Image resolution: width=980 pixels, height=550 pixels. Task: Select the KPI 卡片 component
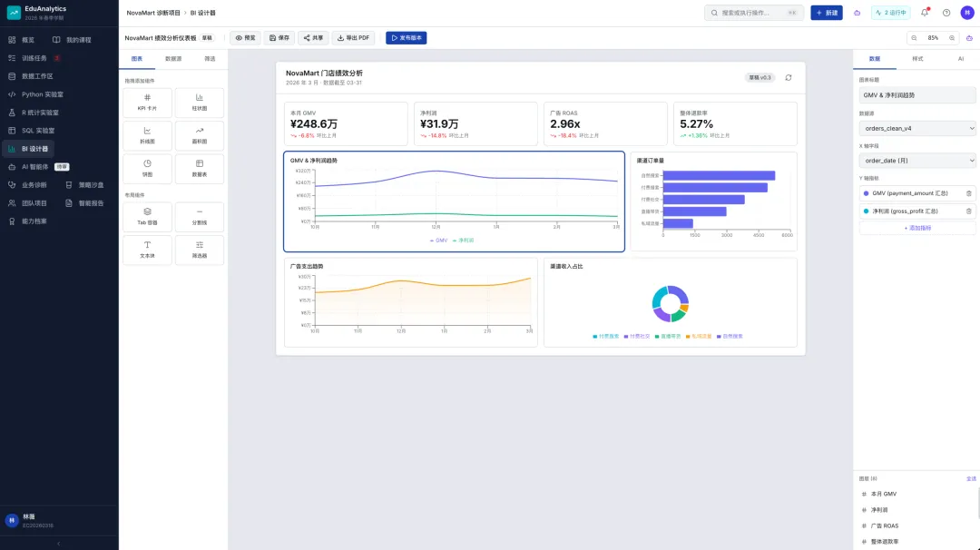(x=148, y=102)
